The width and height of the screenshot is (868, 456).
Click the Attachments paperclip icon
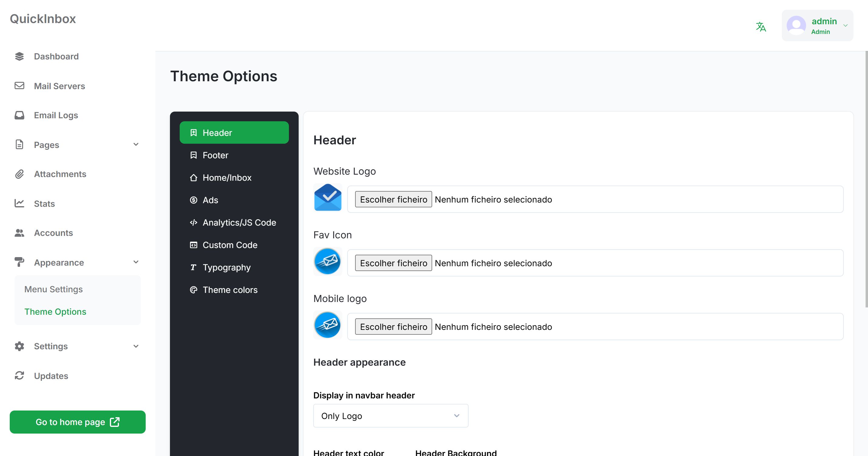19,174
